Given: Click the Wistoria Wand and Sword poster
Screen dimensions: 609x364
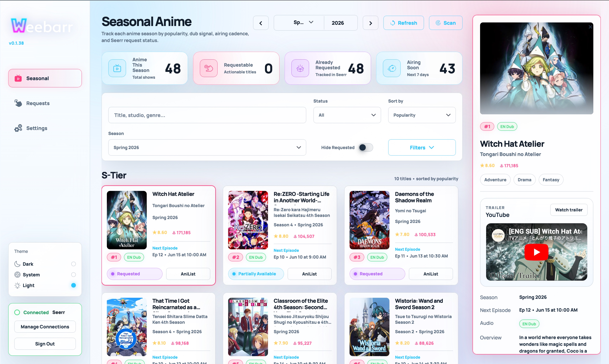Looking at the screenshot, I should point(369,327).
